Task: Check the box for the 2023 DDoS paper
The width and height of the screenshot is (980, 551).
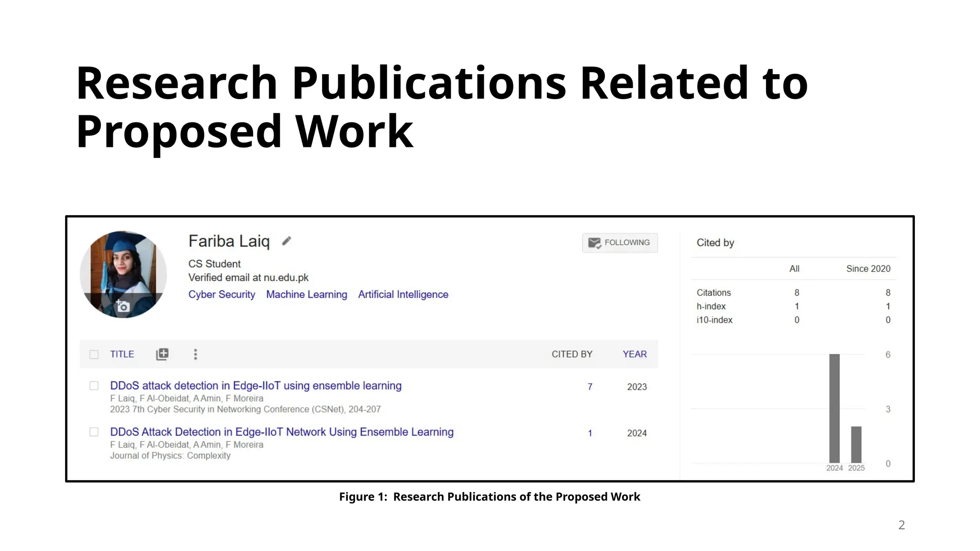Action: click(x=94, y=386)
